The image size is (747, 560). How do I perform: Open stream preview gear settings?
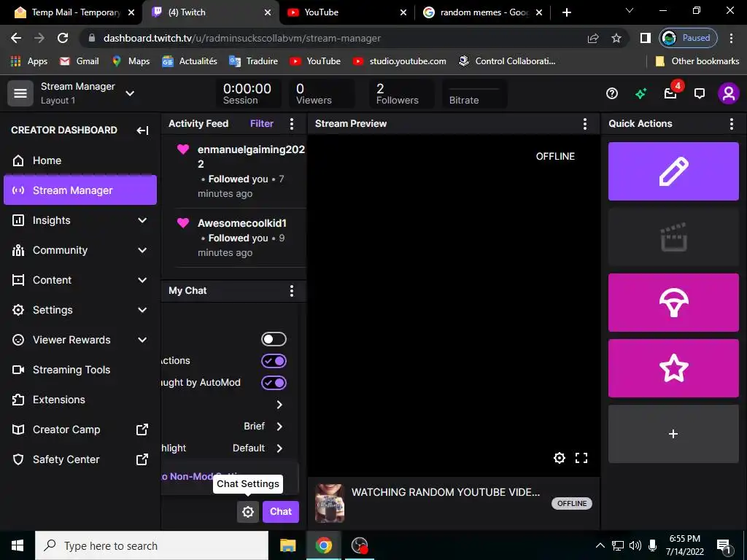560,458
